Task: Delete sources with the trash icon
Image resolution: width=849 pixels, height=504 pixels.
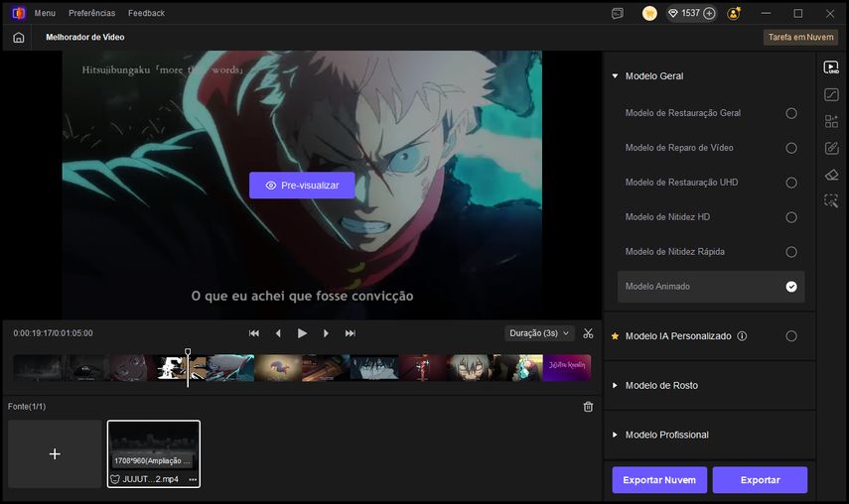Action: (x=588, y=407)
